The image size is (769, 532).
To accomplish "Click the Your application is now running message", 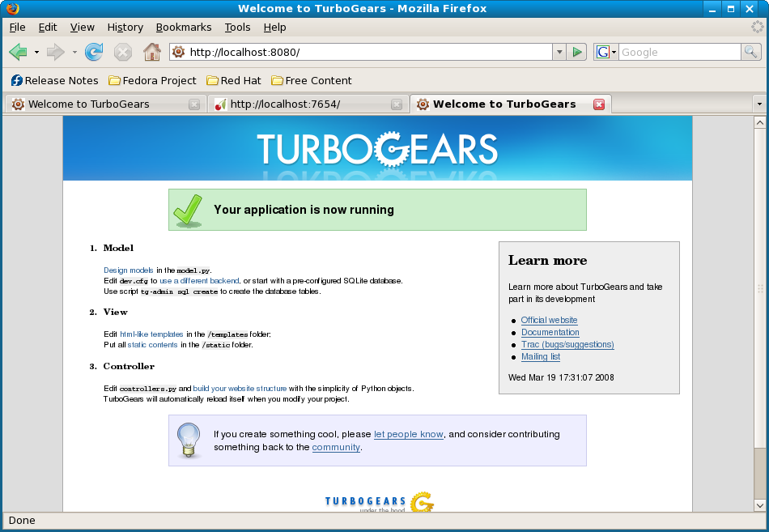I will (x=304, y=210).
